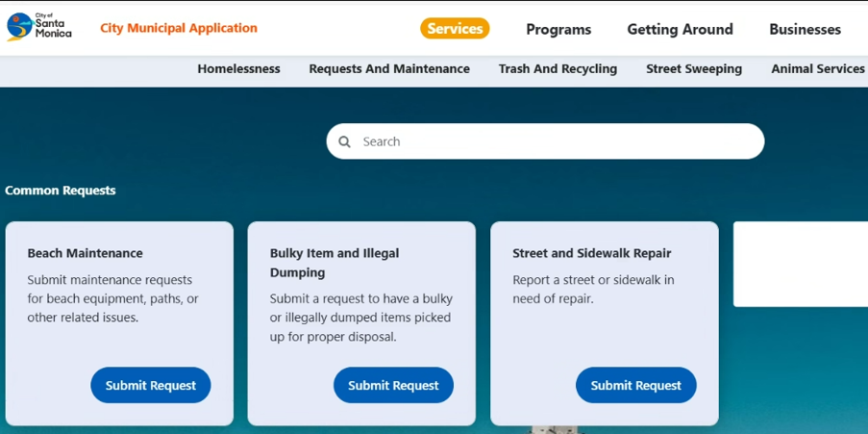Submit a Beach Maintenance request
This screenshot has height=434, width=868.
[151, 385]
